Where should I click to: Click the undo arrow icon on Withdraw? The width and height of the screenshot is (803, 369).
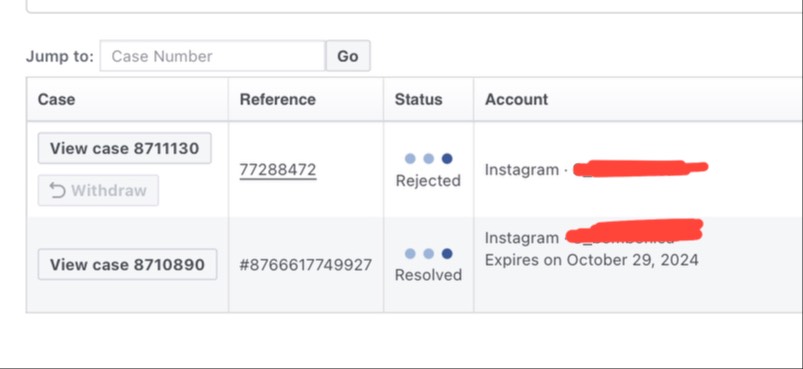58,190
